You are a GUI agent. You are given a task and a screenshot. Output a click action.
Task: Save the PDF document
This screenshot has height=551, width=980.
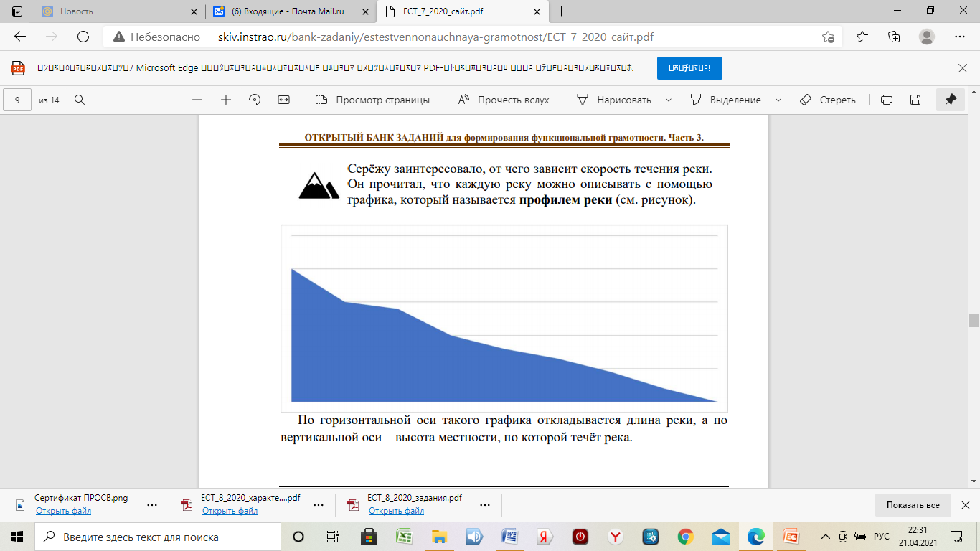[915, 100]
